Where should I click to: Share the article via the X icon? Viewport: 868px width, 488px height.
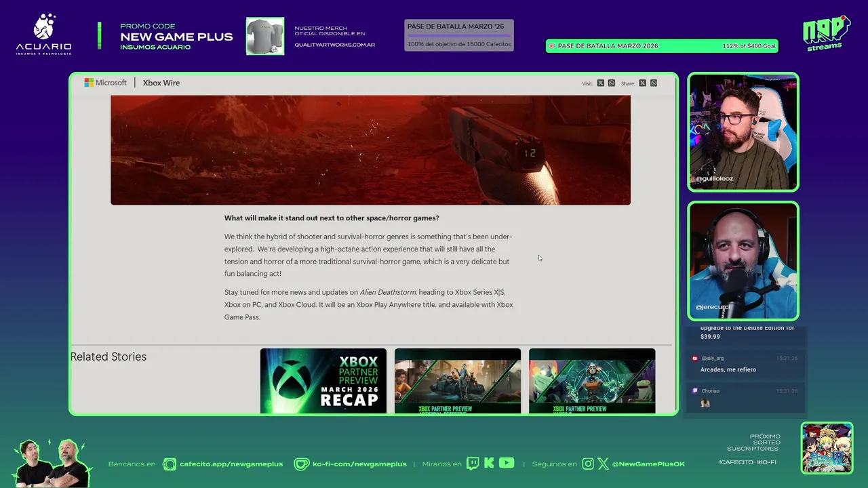(642, 83)
